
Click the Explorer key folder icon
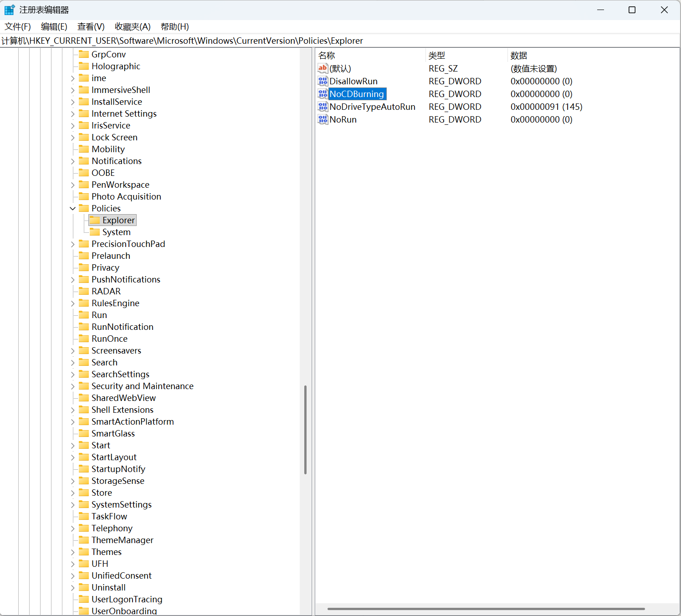pos(95,220)
